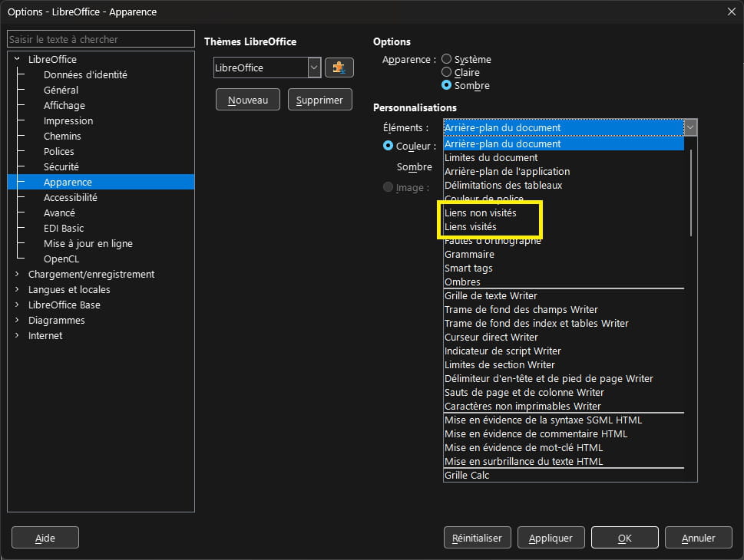Expand the Diagrammes tree node
The height and width of the screenshot is (560, 744).
coord(17,320)
